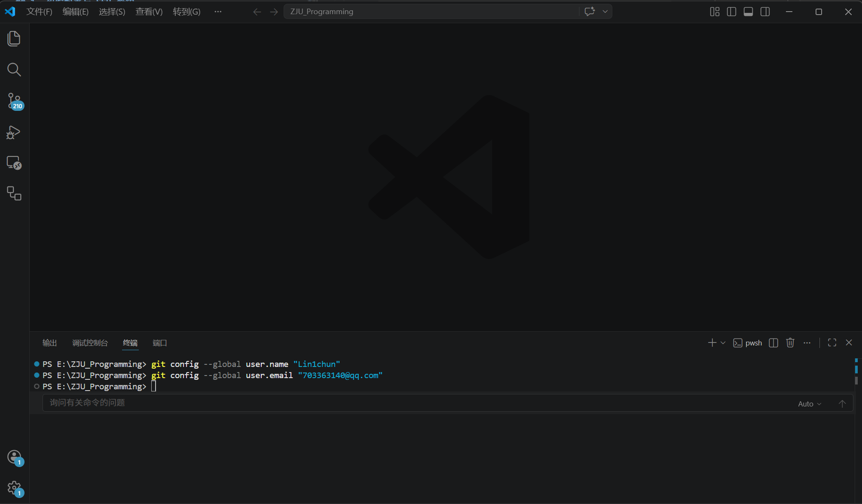862x504 pixels.
Task: Open Run and Debug view
Action: tap(14, 132)
